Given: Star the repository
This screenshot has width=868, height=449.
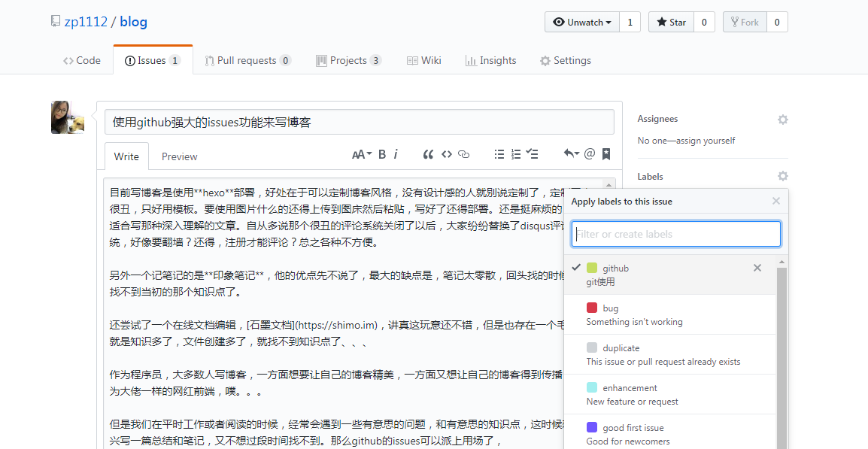Looking at the screenshot, I should (671, 22).
